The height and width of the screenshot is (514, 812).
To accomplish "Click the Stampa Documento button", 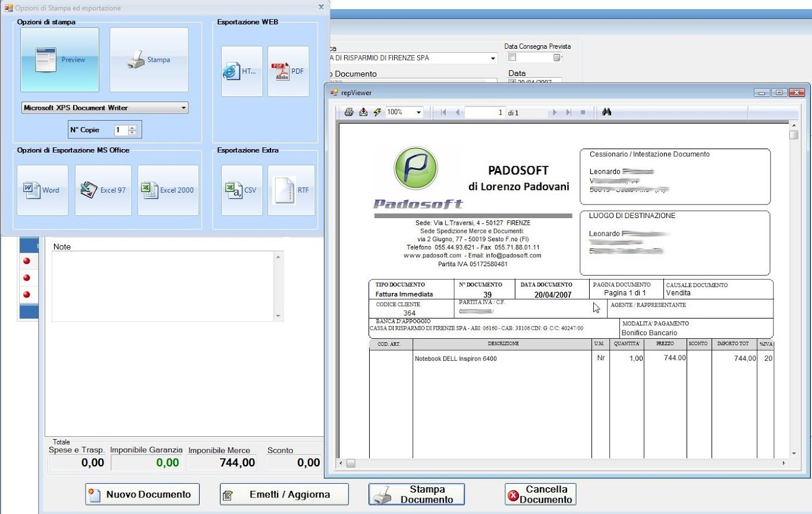I will click(417, 494).
